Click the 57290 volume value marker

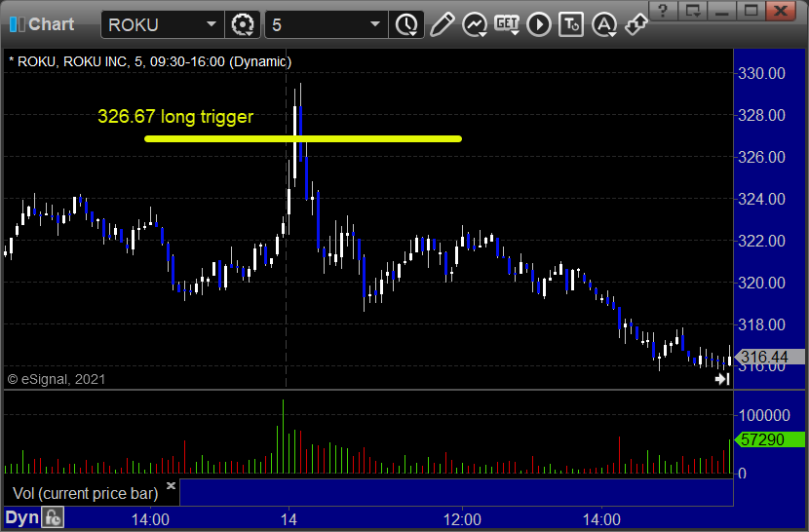point(769,439)
